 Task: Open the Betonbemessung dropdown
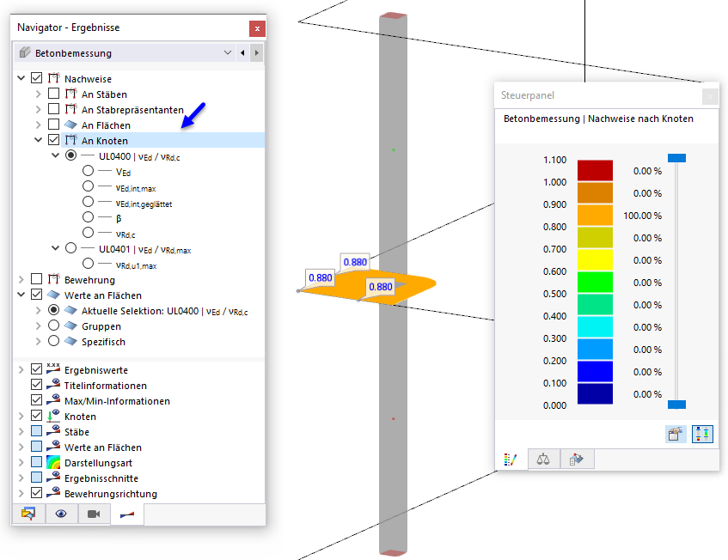[x=228, y=53]
